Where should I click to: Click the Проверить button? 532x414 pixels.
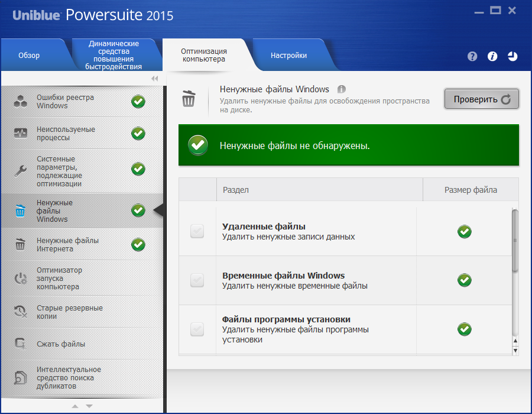point(481,99)
